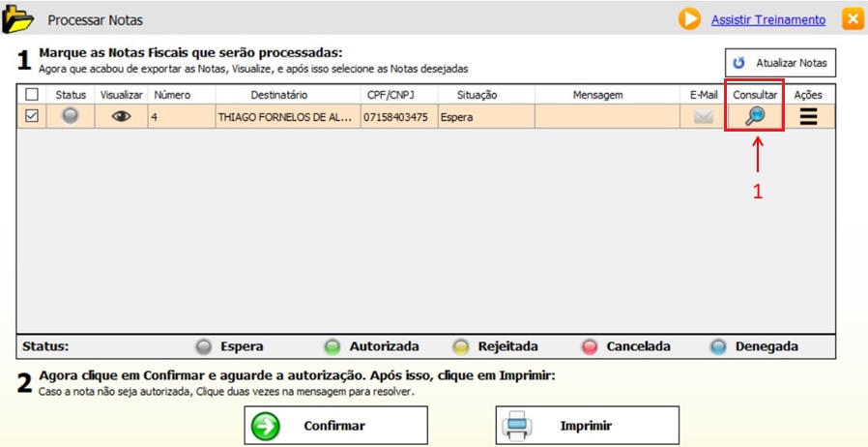This screenshot has height=447, width=868.
Task: Click the green Autorizada legend circle
Action: [333, 346]
